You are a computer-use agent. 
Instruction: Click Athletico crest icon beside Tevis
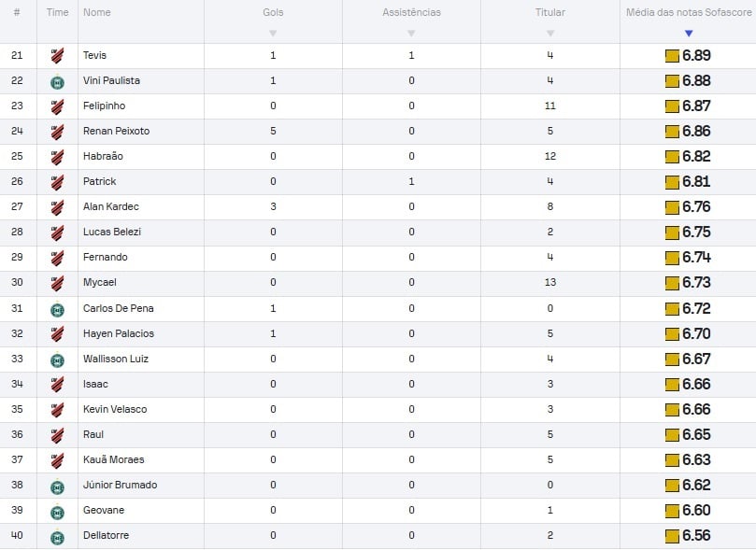pos(57,55)
